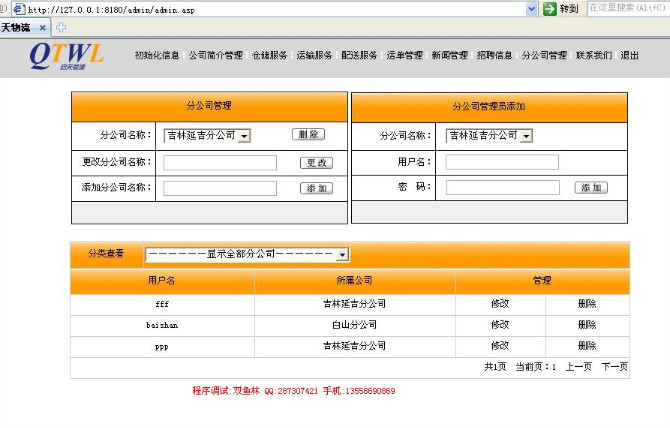Viewport: 670px width, 428px height.
Task: Click 白山分公司 company cell
Action: (355, 325)
